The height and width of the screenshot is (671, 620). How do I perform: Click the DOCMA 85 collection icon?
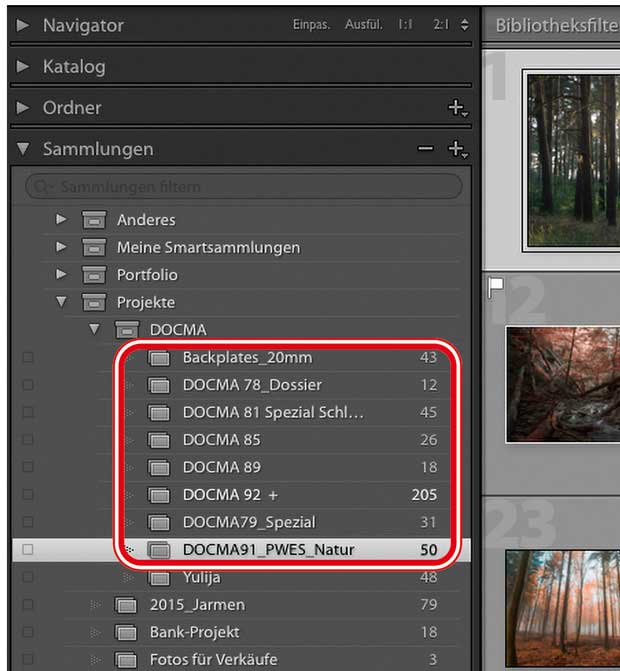click(x=159, y=440)
